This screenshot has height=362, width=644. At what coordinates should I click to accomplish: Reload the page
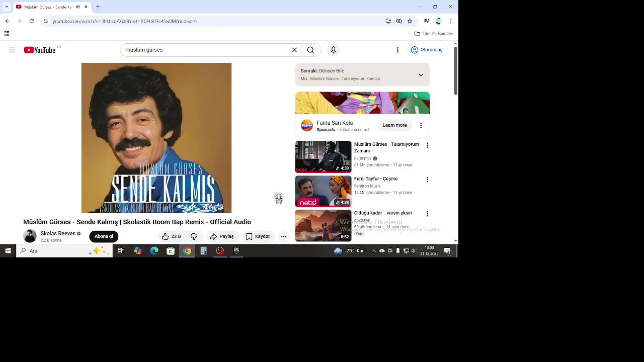pos(31,21)
